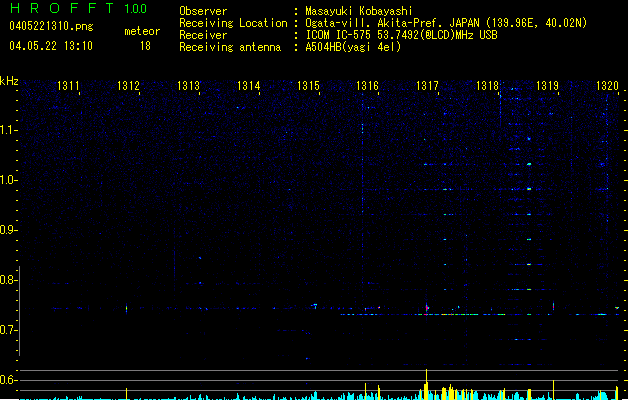Click frequency axis label 0.9
The width and height of the screenshot is (629, 400).
(8, 230)
